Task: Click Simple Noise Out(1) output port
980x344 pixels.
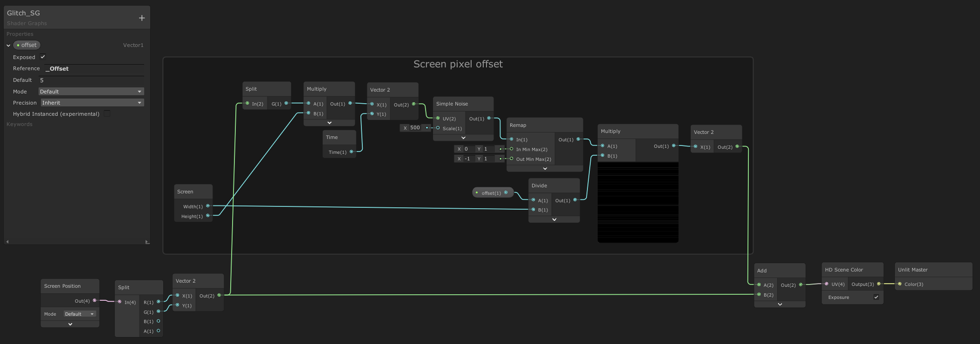Action: click(x=489, y=118)
